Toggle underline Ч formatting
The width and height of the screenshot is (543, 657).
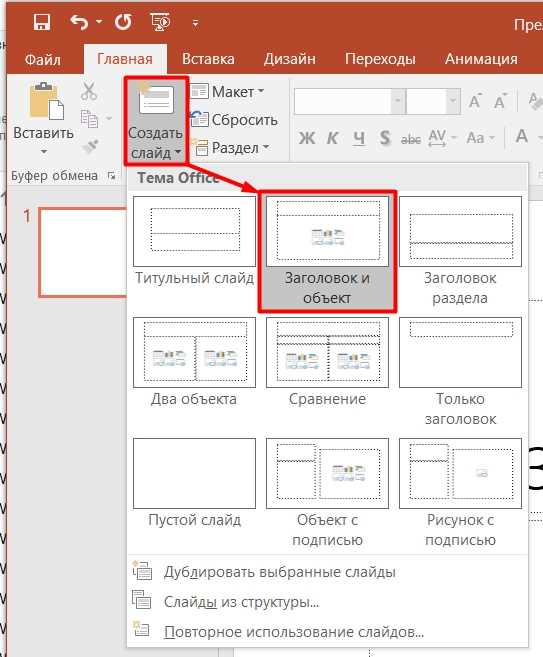point(359,138)
